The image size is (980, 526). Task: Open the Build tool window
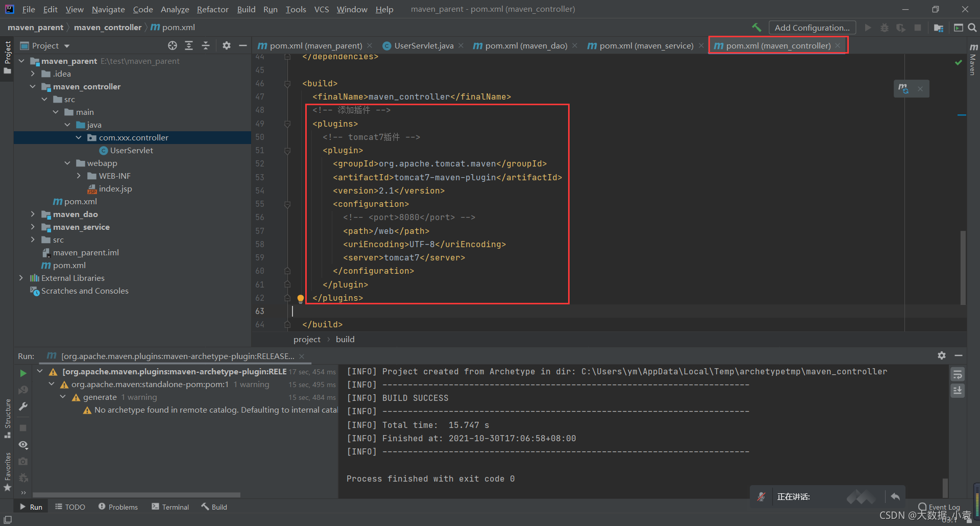point(214,507)
